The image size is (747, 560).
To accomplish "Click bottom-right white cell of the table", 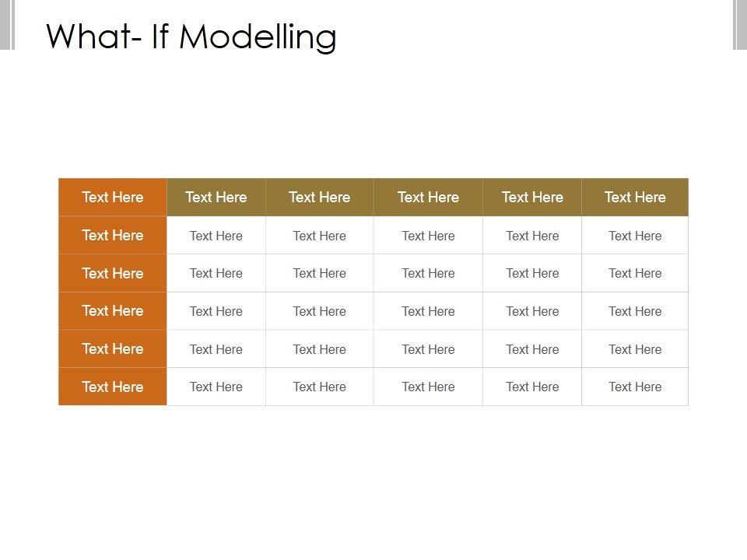I will point(635,387).
